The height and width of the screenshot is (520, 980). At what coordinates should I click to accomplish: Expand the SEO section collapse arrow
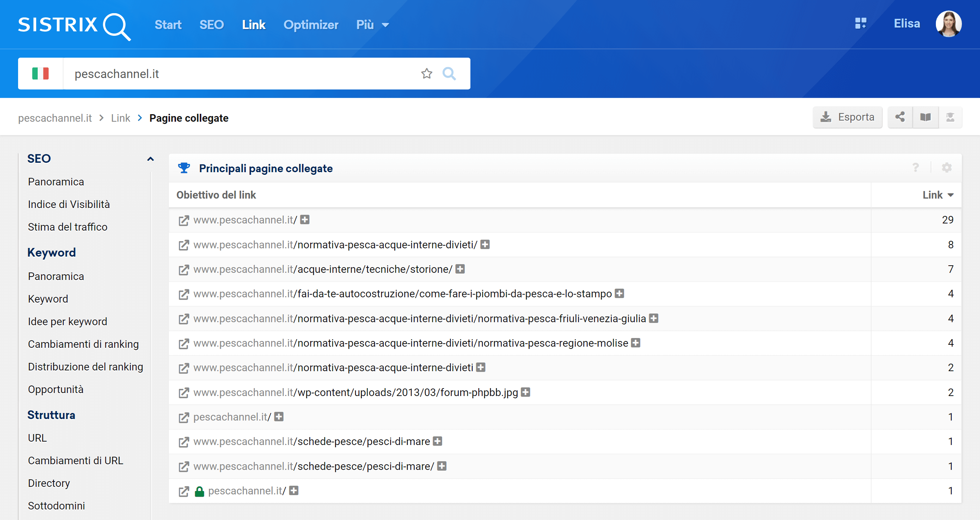pos(149,158)
